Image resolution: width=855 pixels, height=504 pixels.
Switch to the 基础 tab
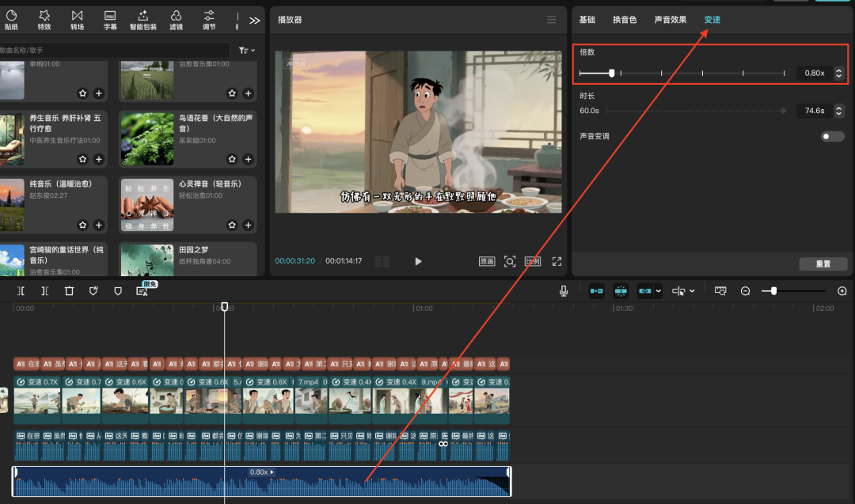[x=587, y=20]
